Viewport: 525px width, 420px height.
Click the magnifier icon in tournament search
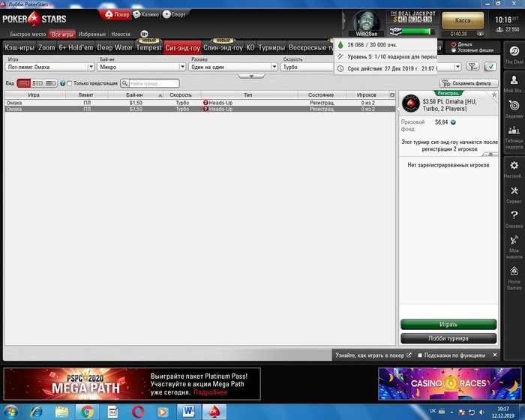click(x=125, y=83)
